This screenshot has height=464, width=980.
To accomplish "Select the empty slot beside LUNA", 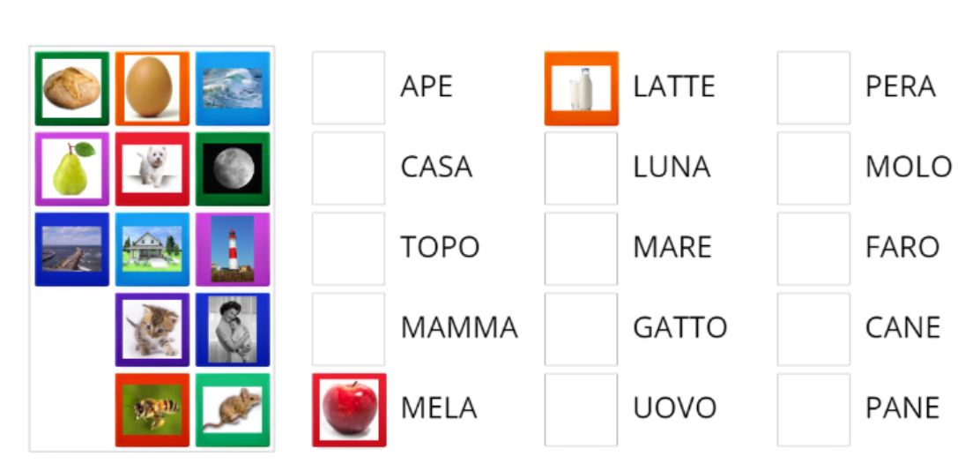I will tap(582, 168).
